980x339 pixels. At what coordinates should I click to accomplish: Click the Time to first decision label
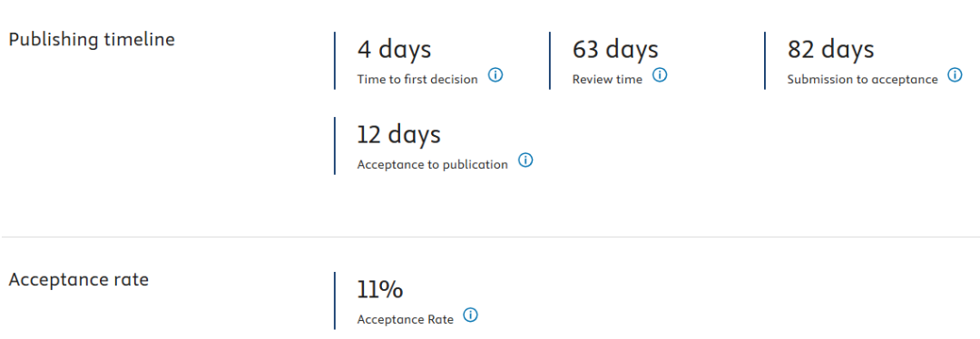tap(417, 79)
